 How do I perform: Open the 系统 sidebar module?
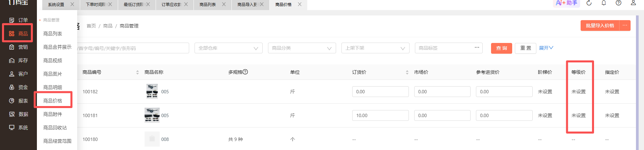(18, 128)
